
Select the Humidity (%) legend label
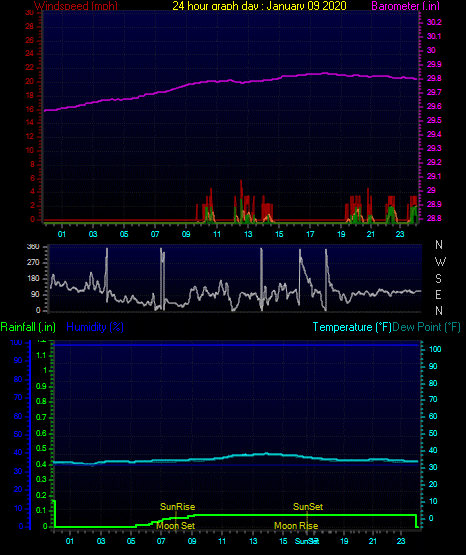click(x=95, y=327)
